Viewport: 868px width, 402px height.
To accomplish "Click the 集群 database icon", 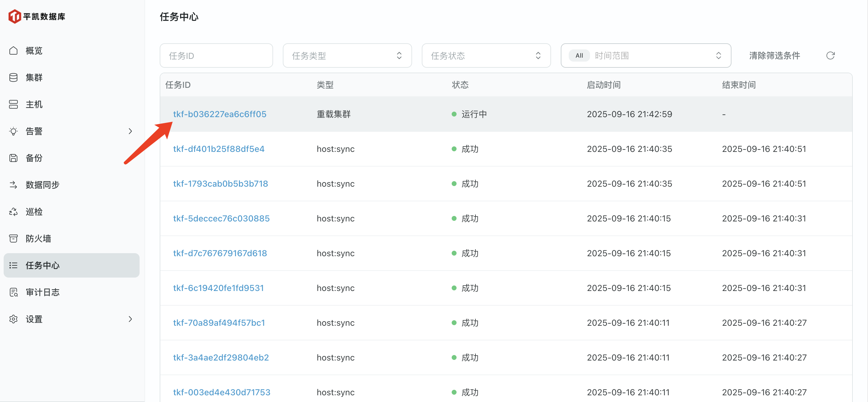I will pos(13,77).
